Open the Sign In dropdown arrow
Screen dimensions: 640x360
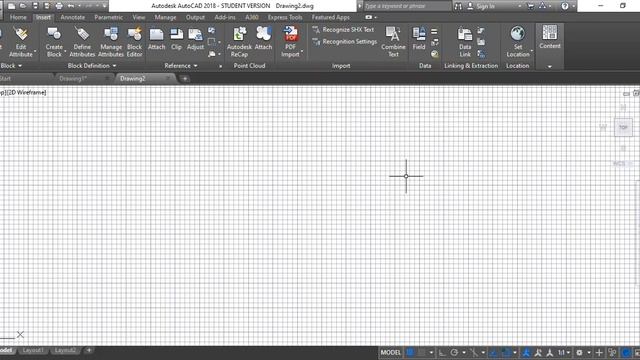[x=520, y=6]
